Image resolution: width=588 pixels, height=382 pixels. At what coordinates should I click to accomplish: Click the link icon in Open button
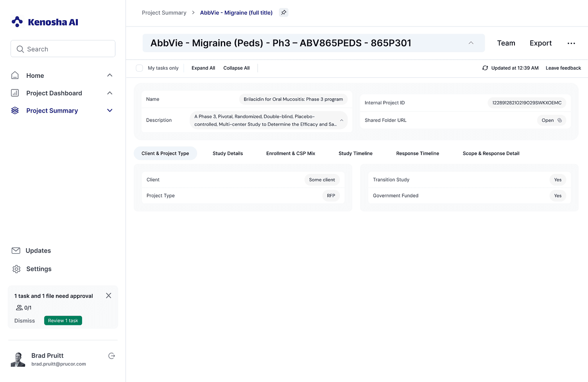[x=559, y=120]
